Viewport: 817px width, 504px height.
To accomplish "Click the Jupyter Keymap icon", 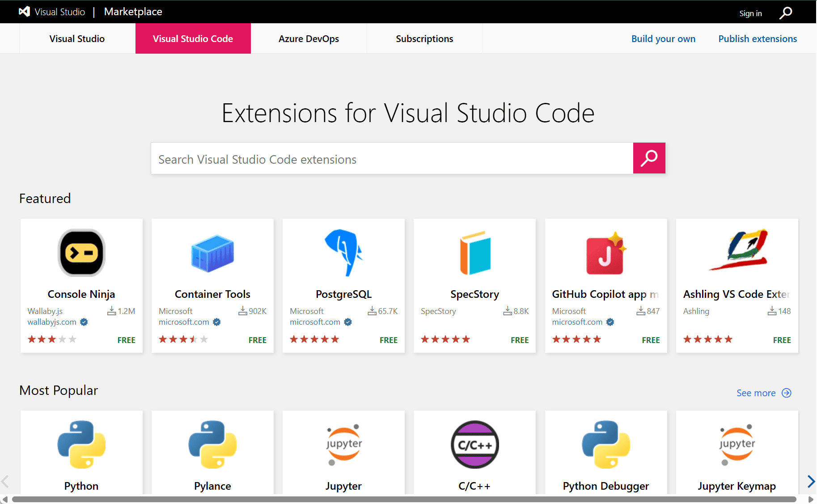I will (x=737, y=444).
